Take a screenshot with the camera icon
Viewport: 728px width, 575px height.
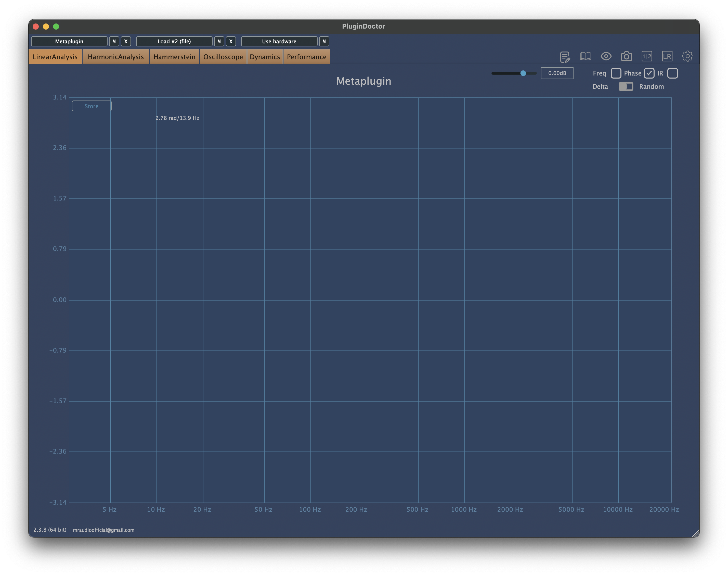point(626,56)
